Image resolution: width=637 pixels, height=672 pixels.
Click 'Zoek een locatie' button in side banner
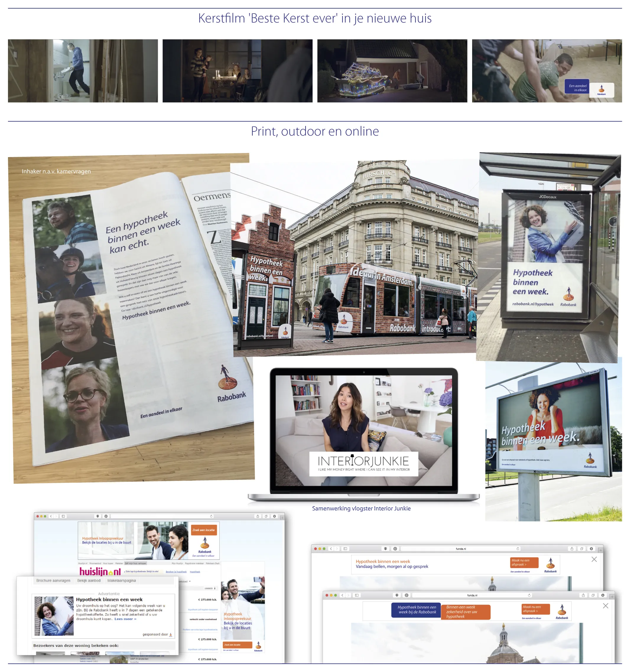click(x=237, y=645)
